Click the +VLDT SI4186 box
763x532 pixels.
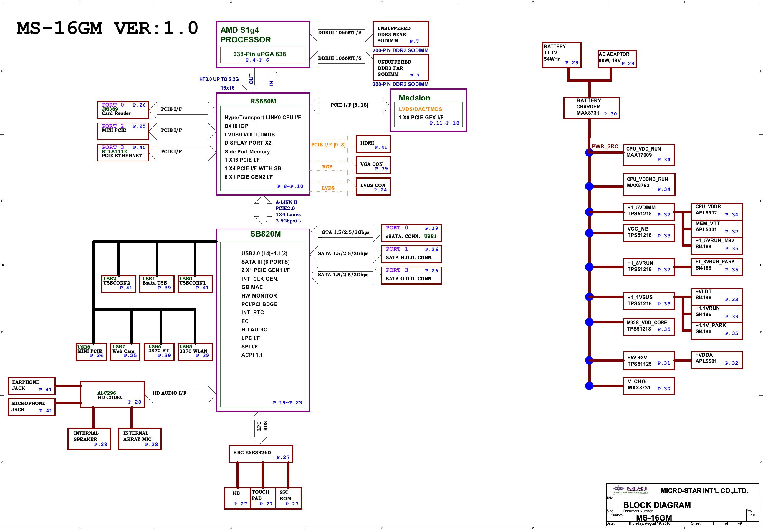[716, 296]
